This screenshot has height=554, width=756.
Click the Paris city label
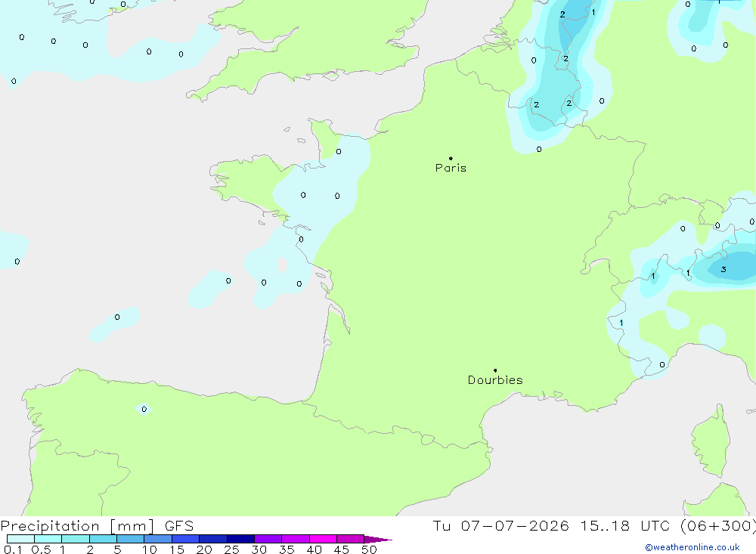click(451, 168)
